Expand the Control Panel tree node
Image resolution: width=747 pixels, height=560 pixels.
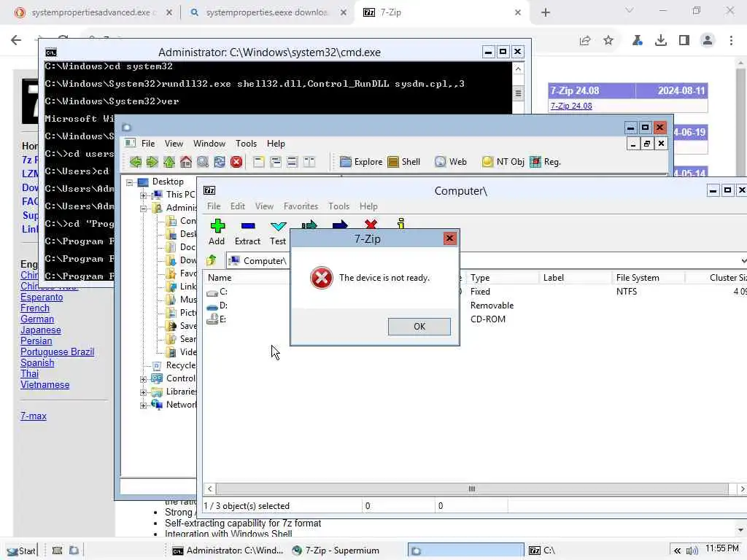coord(144,379)
